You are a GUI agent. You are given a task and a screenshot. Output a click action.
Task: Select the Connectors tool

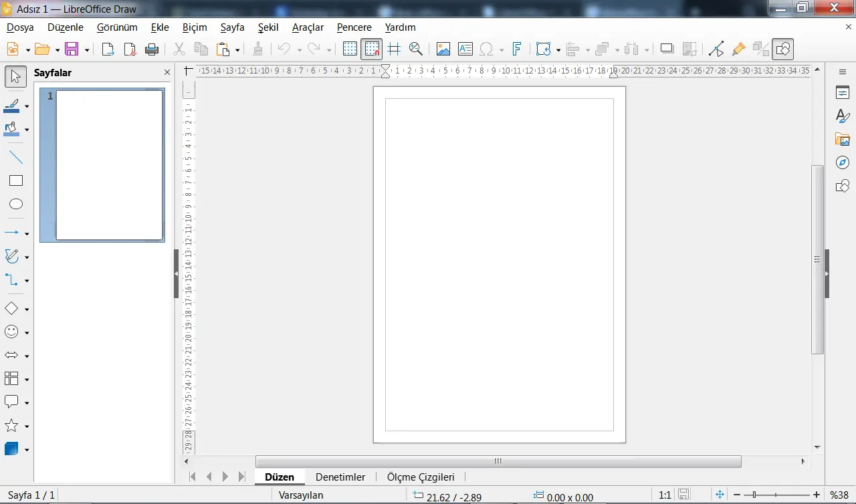pyautogui.click(x=12, y=280)
